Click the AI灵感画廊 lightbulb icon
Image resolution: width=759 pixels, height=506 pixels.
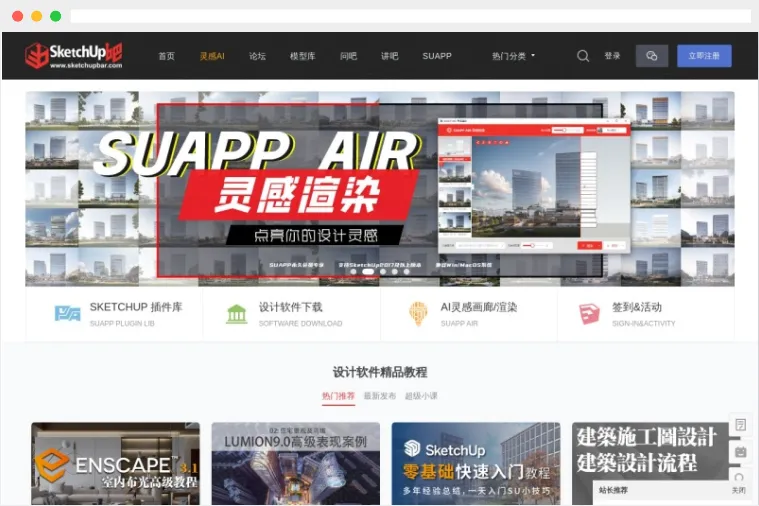(418, 314)
